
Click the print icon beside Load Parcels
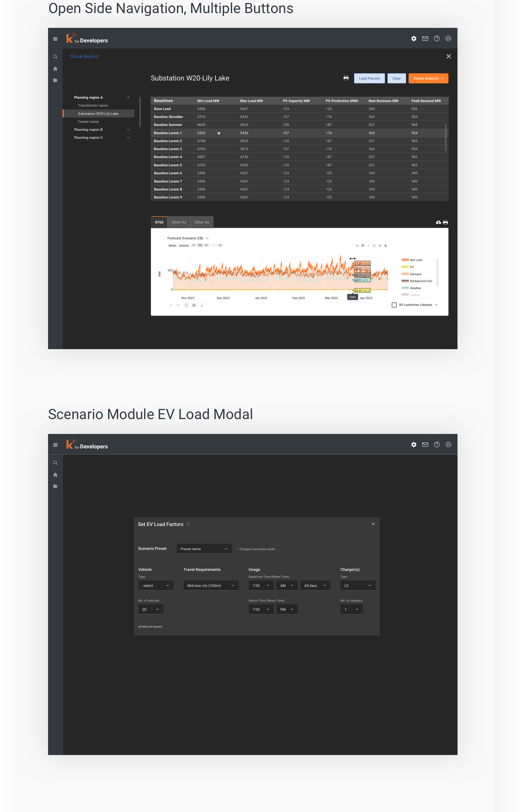(x=346, y=78)
